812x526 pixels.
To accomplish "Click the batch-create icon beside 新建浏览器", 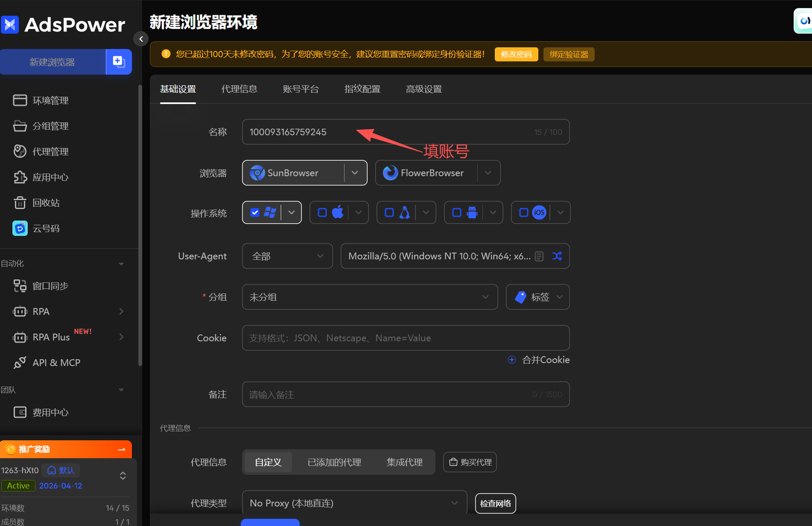I will pyautogui.click(x=119, y=62).
